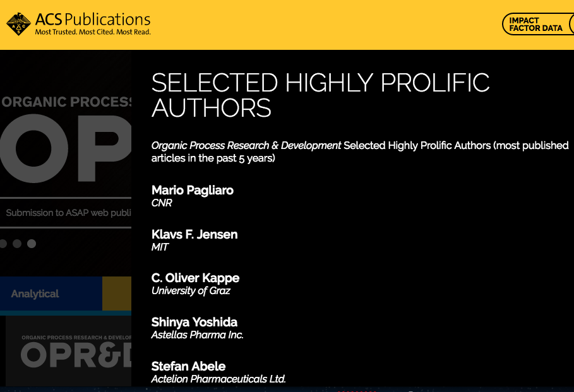The width and height of the screenshot is (574, 392).
Task: Select the middle carousel dot indicator
Action: [17, 244]
